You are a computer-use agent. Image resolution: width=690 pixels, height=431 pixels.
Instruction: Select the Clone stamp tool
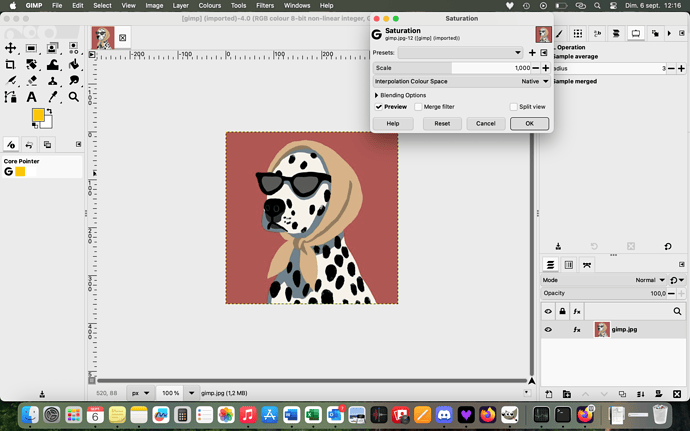click(x=52, y=81)
